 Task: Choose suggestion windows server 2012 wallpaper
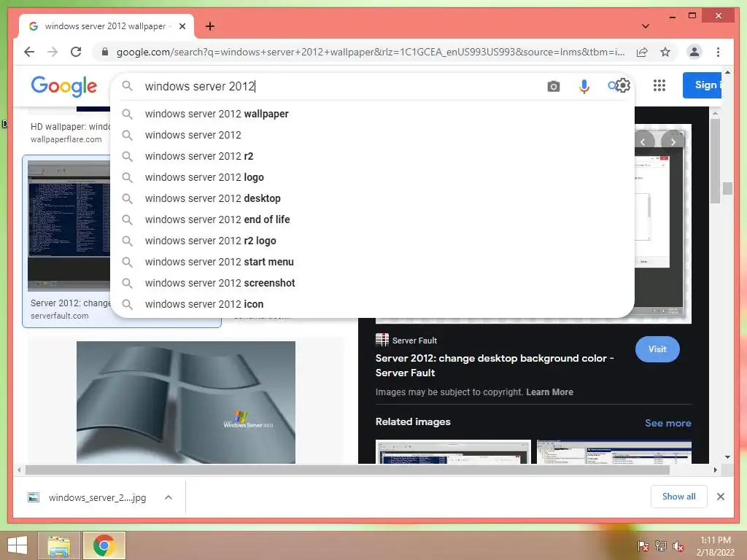[371, 114]
